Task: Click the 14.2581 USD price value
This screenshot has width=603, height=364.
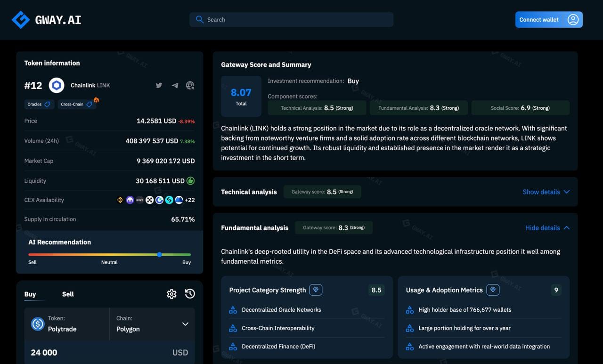Action: coord(156,121)
